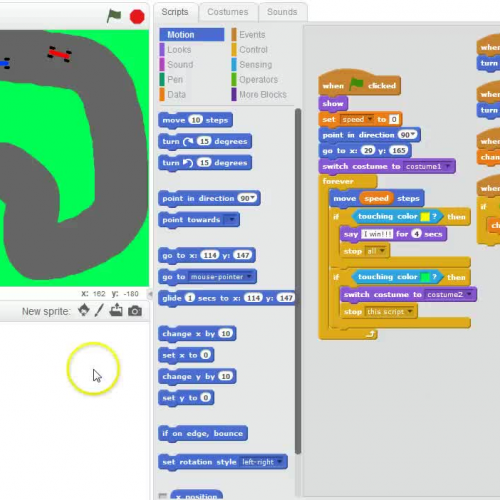This screenshot has width=500, height=500.
Task: Select the Events block category
Action: pyautogui.click(x=252, y=35)
